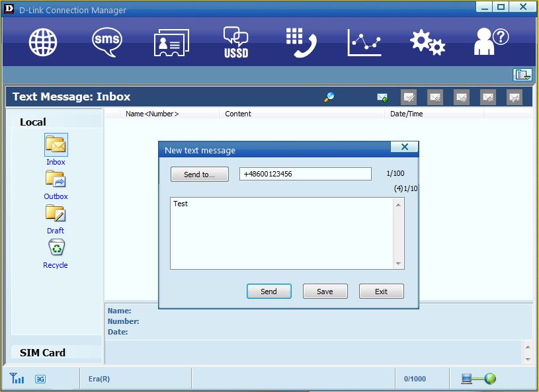Image resolution: width=539 pixels, height=392 pixels.
Task: Click the connection status computer-globe icon
Action: pos(479,379)
